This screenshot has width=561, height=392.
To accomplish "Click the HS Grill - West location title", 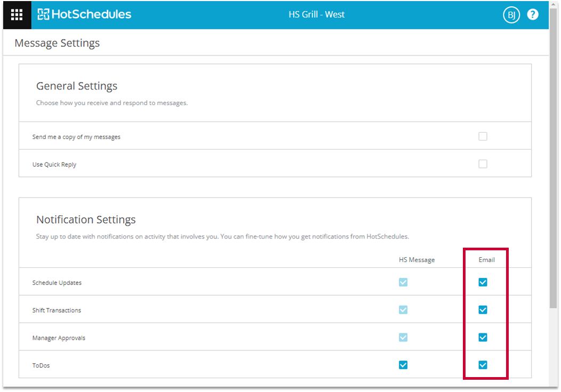I will (317, 14).
